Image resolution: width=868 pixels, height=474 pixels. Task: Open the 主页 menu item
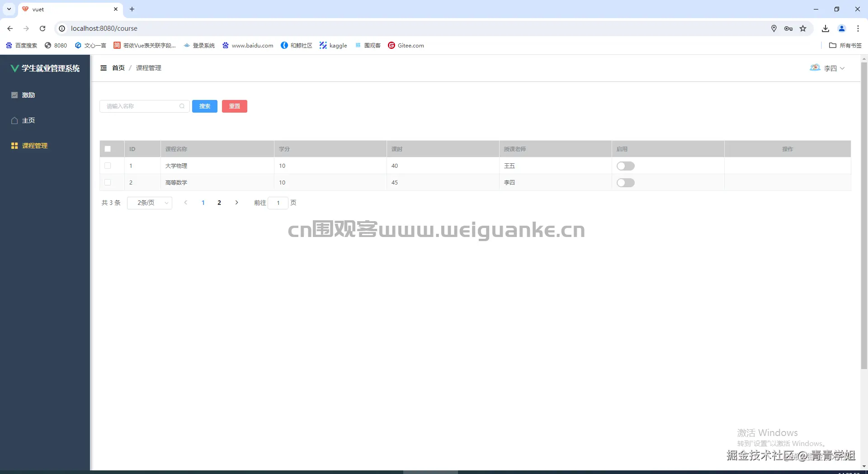(45, 120)
